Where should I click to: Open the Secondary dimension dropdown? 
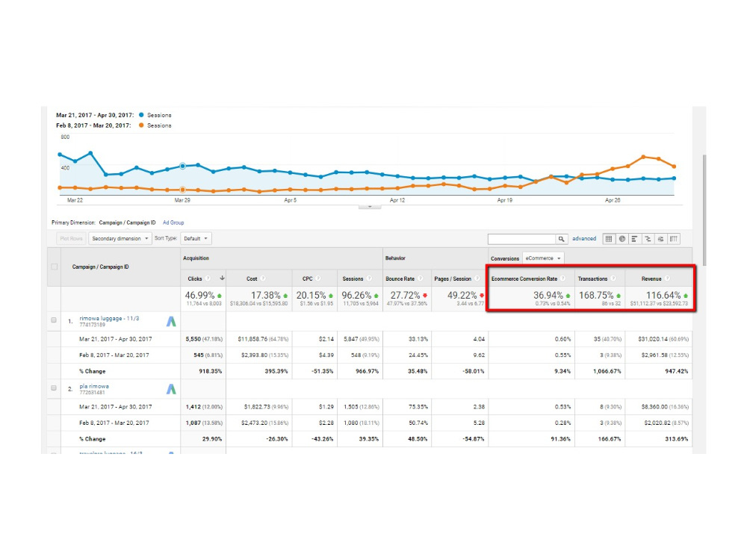click(x=120, y=239)
